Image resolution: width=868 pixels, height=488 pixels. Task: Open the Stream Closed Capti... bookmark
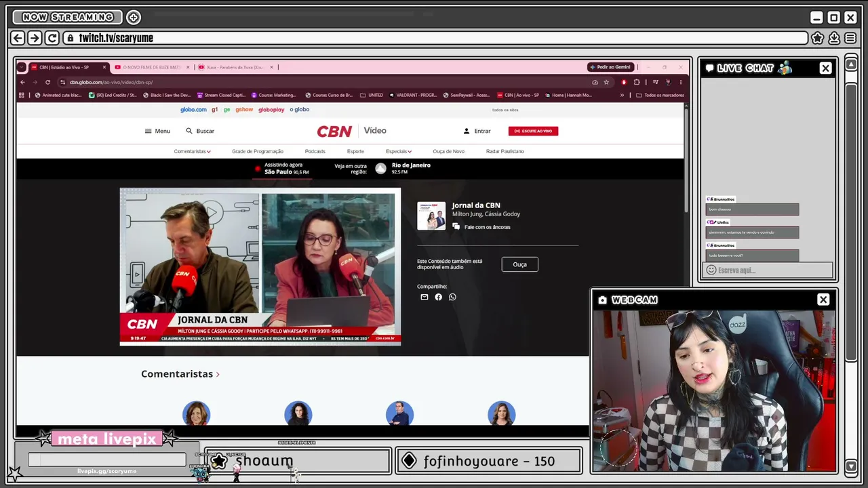tap(221, 96)
